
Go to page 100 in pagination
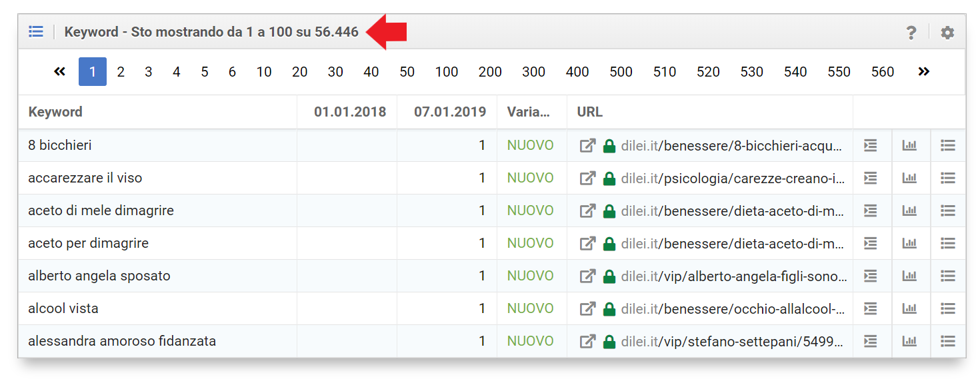tap(447, 72)
